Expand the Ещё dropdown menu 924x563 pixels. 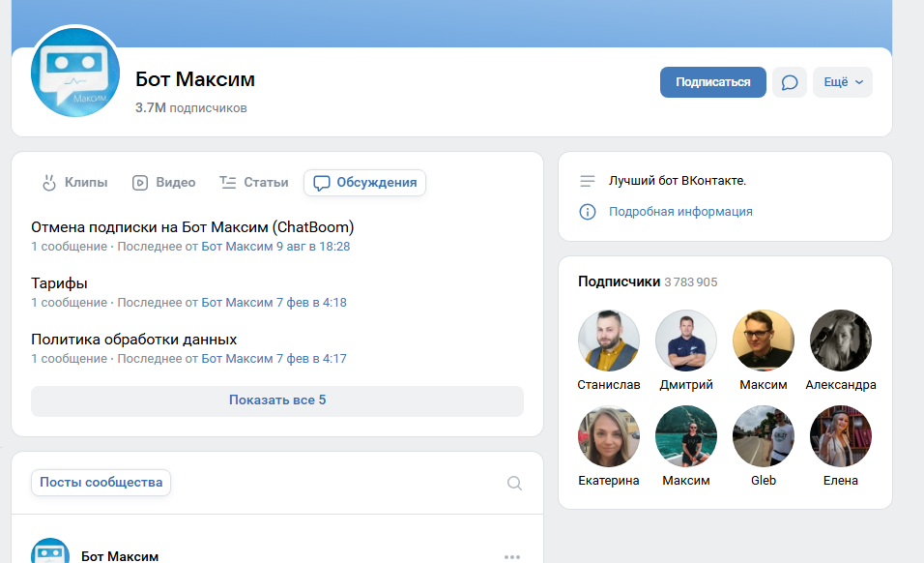pyautogui.click(x=843, y=82)
